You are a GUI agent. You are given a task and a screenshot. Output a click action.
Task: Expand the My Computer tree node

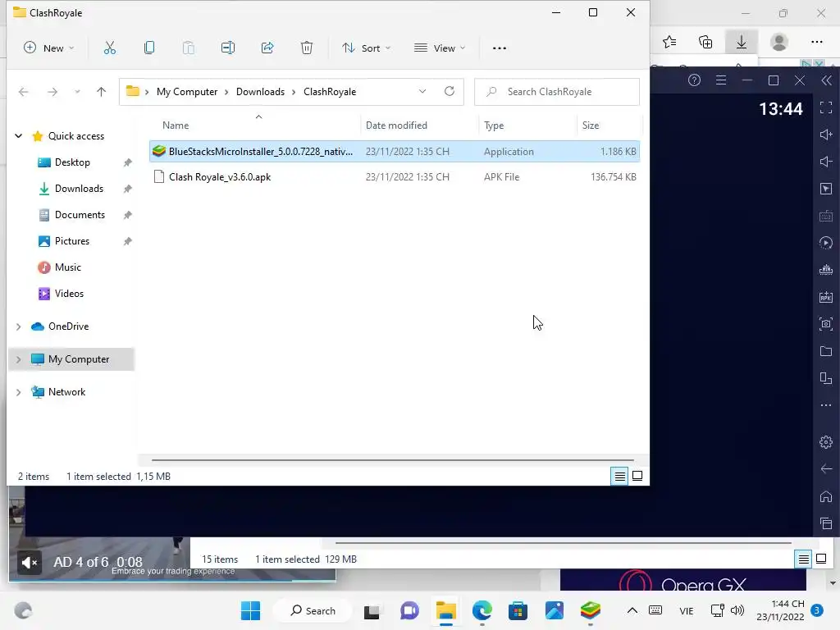coord(19,359)
